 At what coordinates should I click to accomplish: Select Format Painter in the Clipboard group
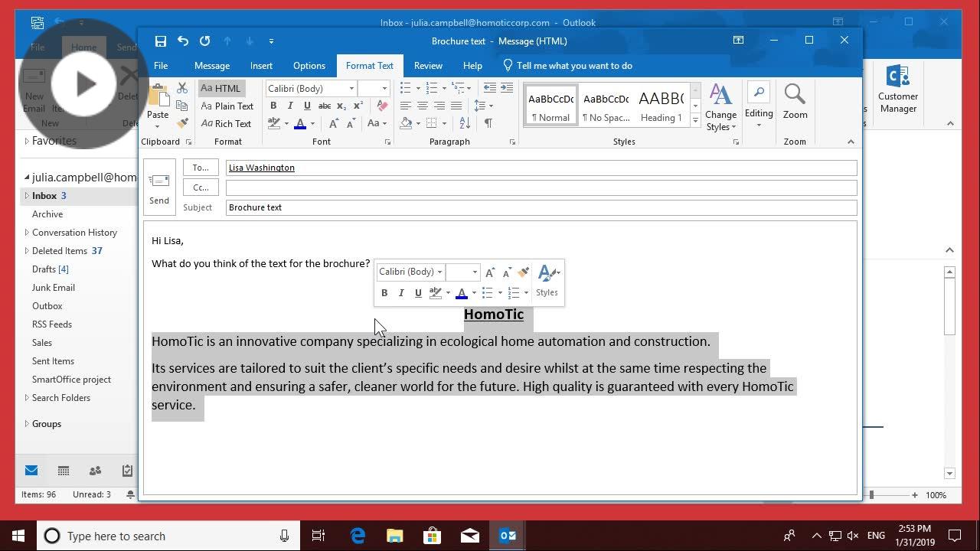[182, 123]
